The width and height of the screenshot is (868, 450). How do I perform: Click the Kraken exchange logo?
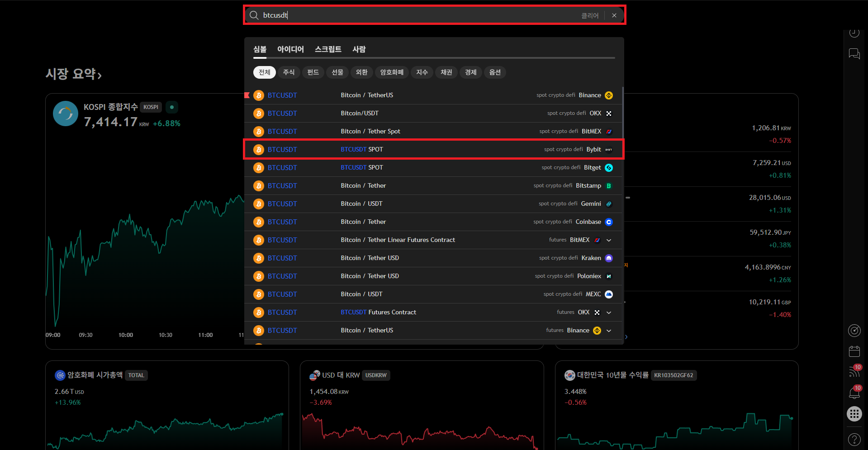point(609,258)
